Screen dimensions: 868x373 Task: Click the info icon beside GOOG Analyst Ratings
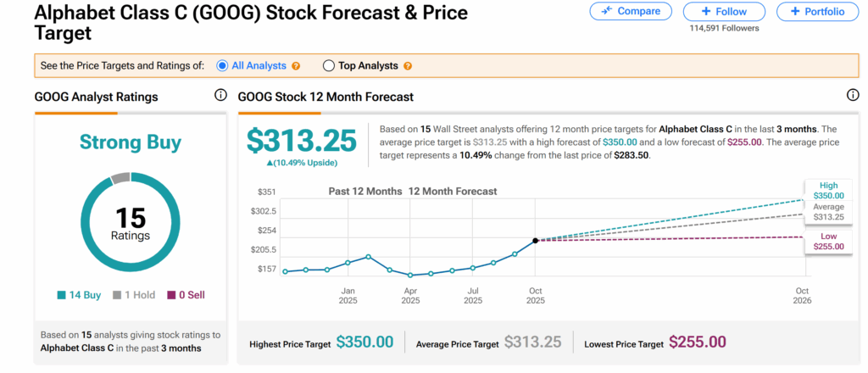tap(220, 97)
